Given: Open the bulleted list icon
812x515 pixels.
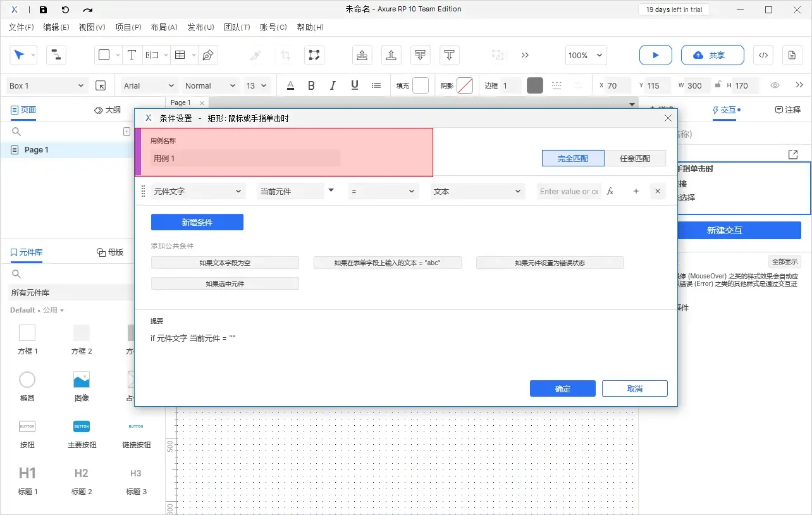Looking at the screenshot, I should coord(376,85).
